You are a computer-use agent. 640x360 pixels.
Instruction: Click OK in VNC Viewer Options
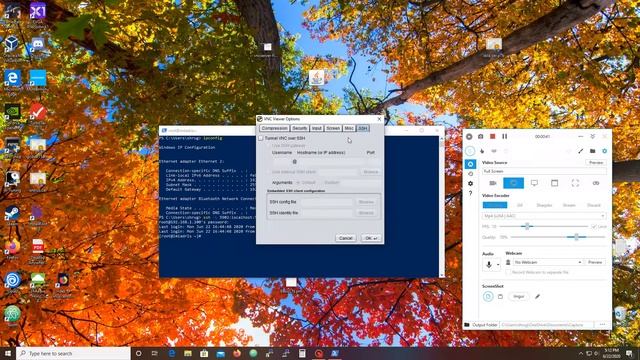tap(371, 238)
